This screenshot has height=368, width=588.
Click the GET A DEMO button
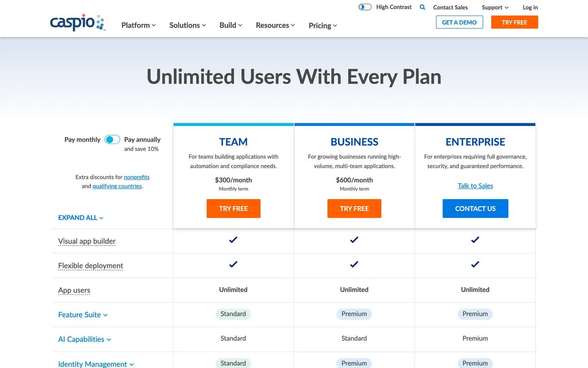pos(459,22)
